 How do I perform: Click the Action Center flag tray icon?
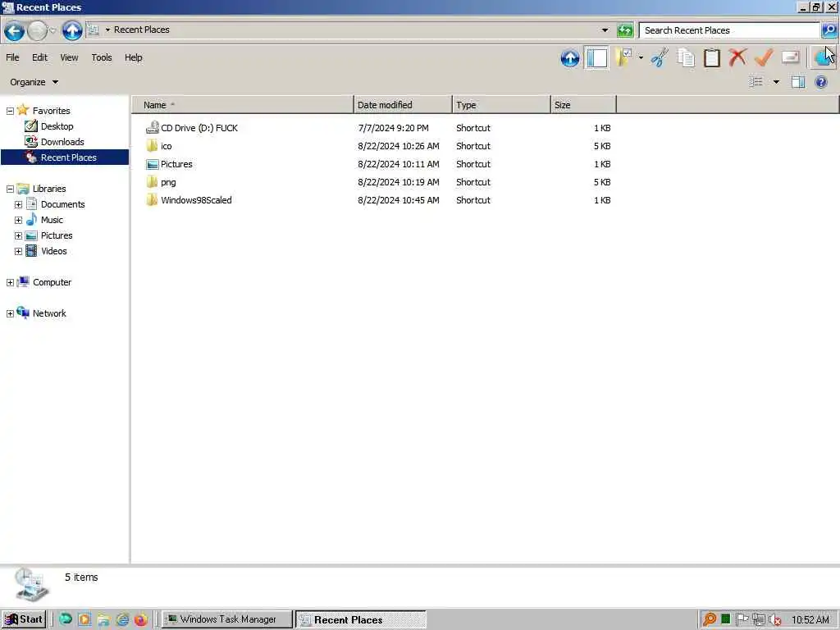click(x=742, y=620)
